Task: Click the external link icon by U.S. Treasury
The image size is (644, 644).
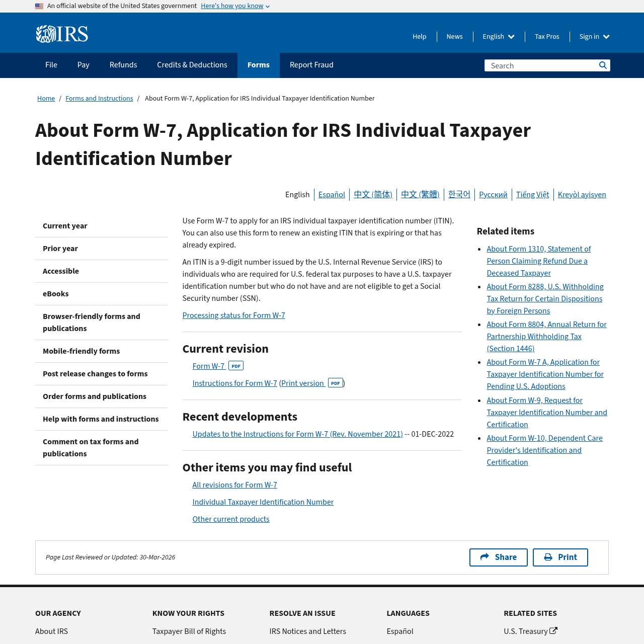Action: point(553,630)
